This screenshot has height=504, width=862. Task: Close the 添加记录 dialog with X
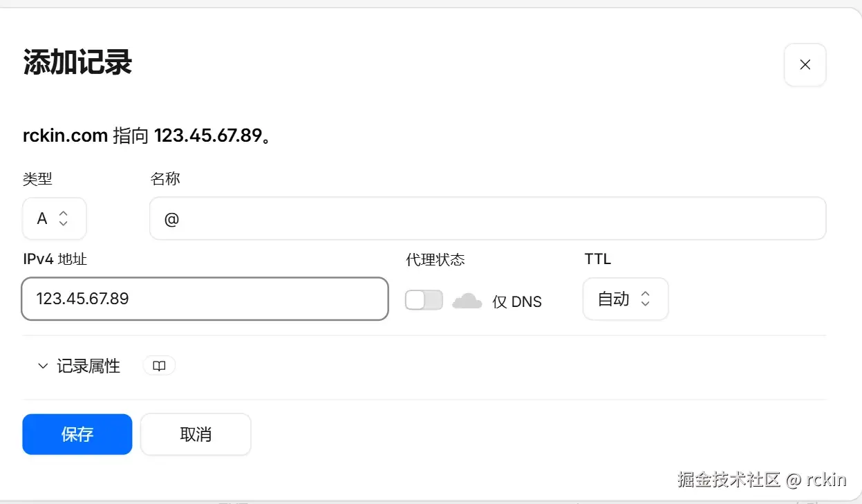pos(805,65)
